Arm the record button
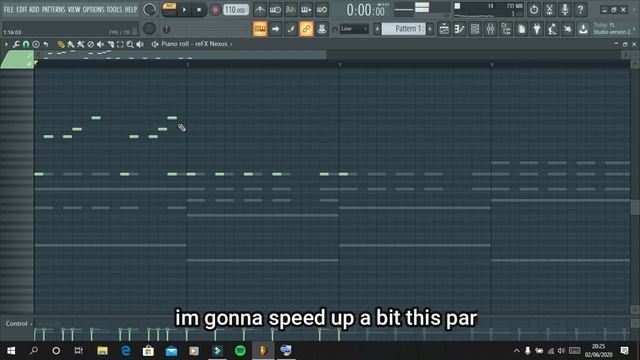Viewport: 640px width, 360px height. (215, 10)
